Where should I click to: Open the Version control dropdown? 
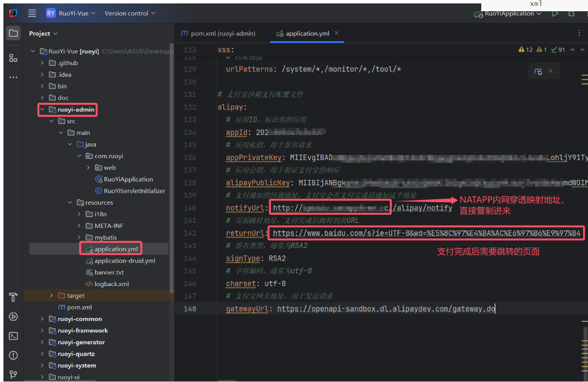click(x=130, y=13)
